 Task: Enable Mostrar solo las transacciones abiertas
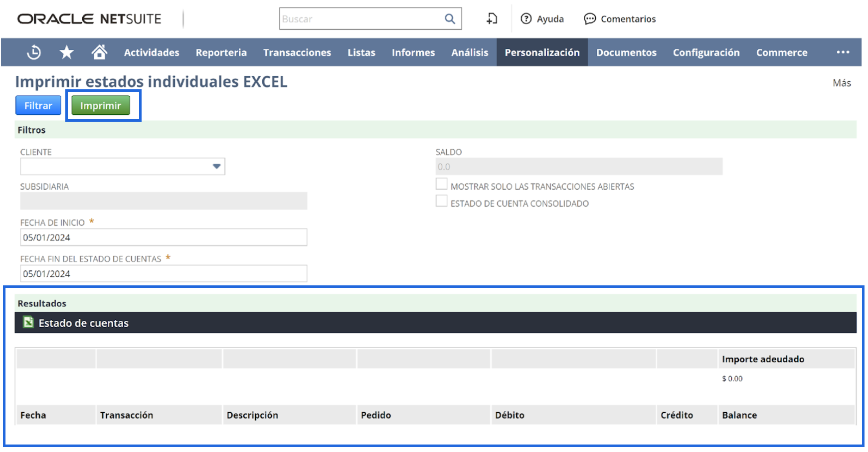[x=441, y=184]
